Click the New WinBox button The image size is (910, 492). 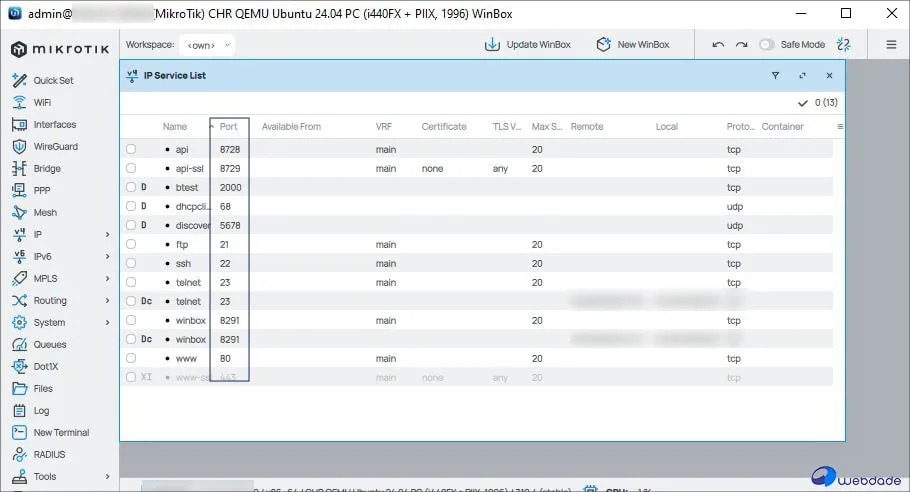click(x=632, y=45)
